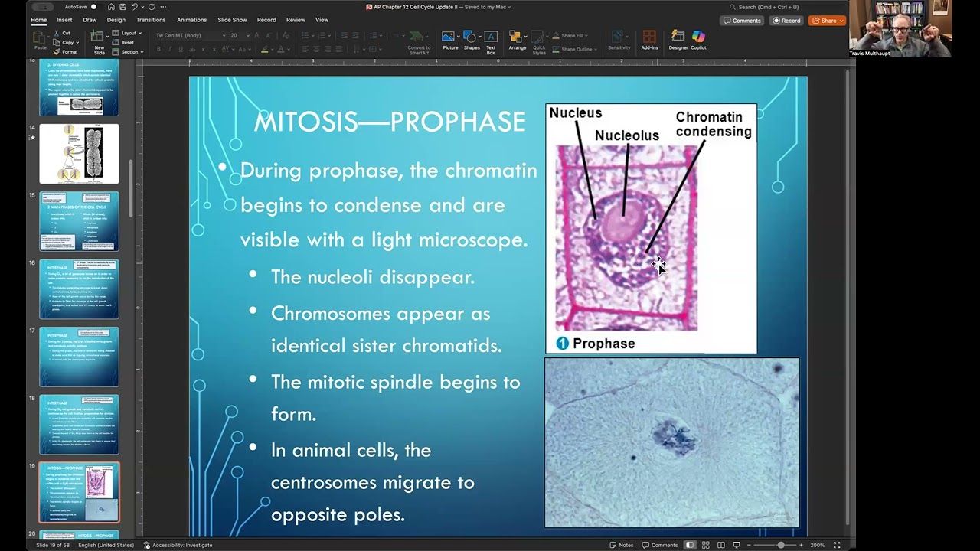Toggle the Notes pane in status bar
This screenshot has height=551, width=980.
(x=621, y=545)
